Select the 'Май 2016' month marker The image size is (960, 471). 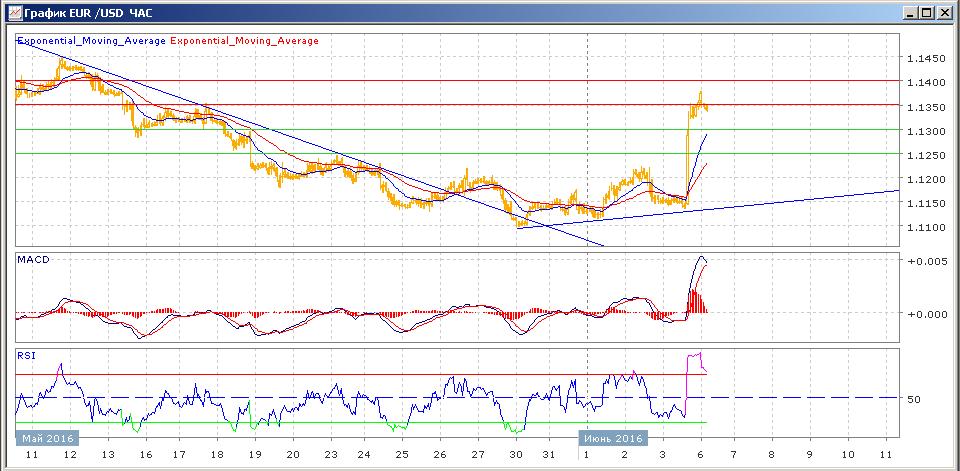(x=46, y=438)
